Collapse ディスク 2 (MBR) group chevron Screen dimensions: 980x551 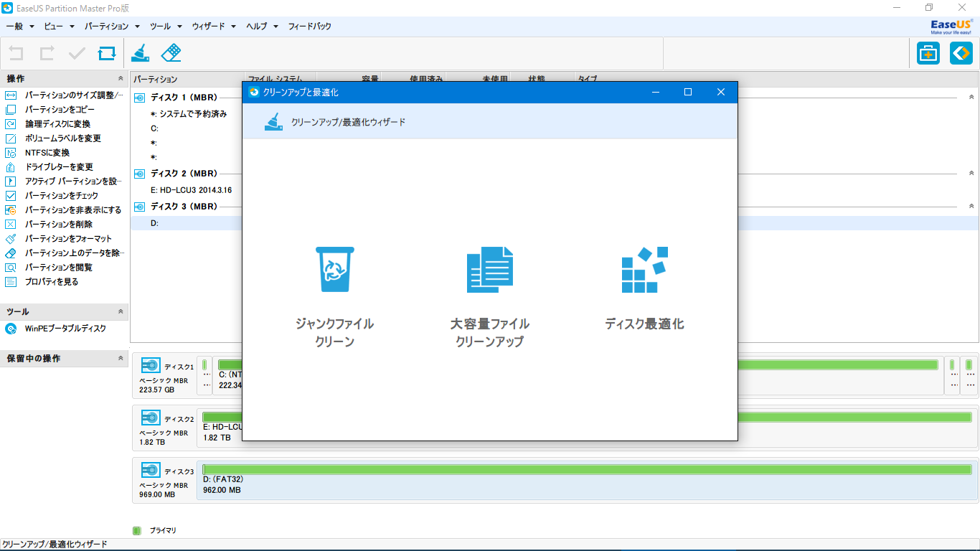click(971, 173)
